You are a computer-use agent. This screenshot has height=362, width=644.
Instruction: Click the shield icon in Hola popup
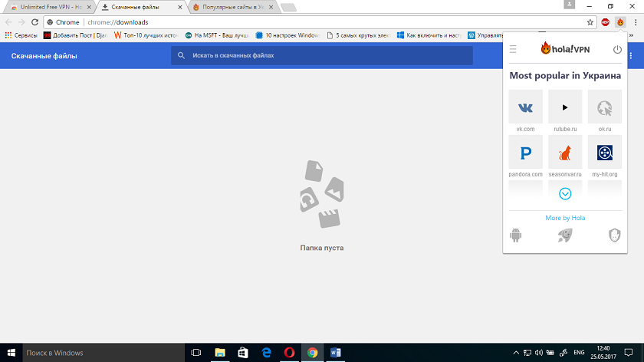point(614,235)
